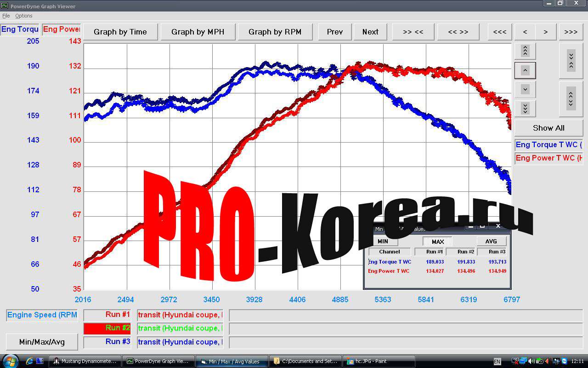Select AVG in Min/Max/Avg Values window
The image size is (588, 368).
(491, 241)
